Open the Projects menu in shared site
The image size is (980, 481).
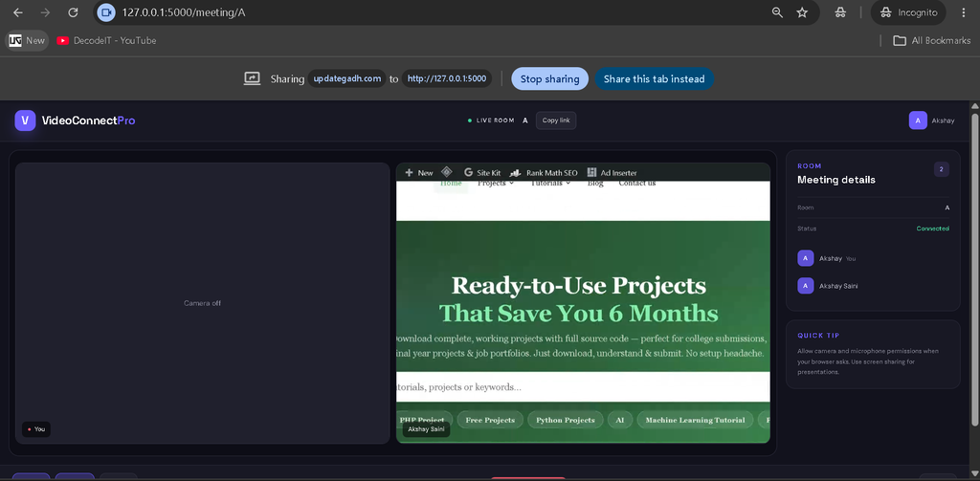[497, 184]
